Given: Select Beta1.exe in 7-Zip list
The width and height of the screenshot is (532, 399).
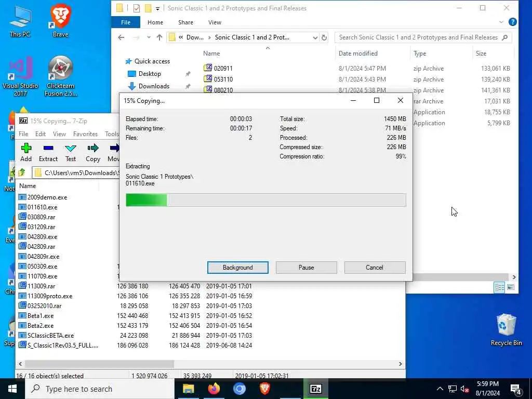Looking at the screenshot, I should pos(41,315).
